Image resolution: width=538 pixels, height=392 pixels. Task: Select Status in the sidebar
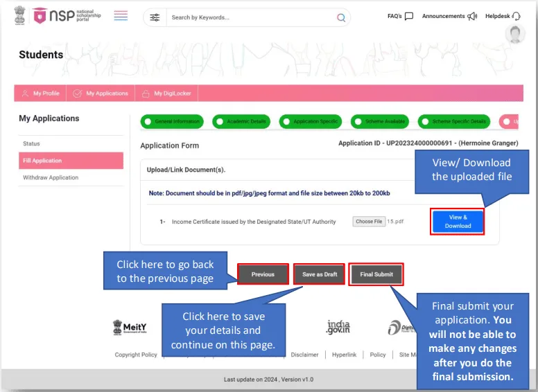pos(71,143)
